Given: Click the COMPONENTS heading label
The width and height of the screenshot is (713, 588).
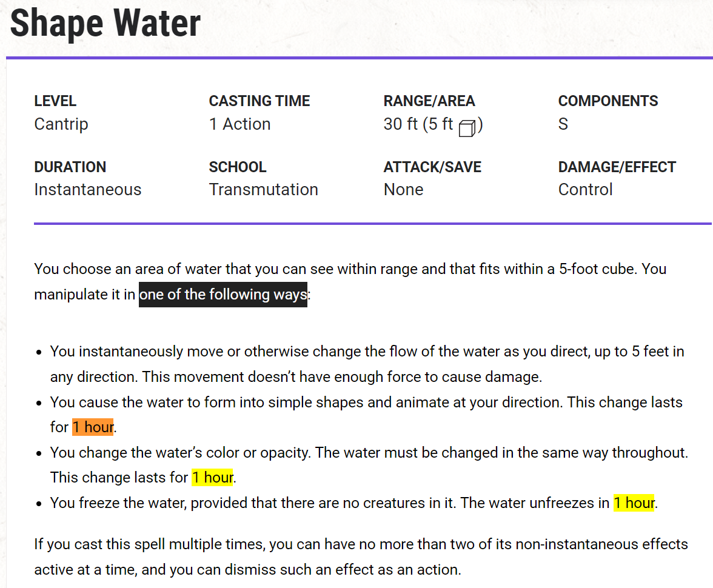Looking at the screenshot, I should [x=608, y=101].
